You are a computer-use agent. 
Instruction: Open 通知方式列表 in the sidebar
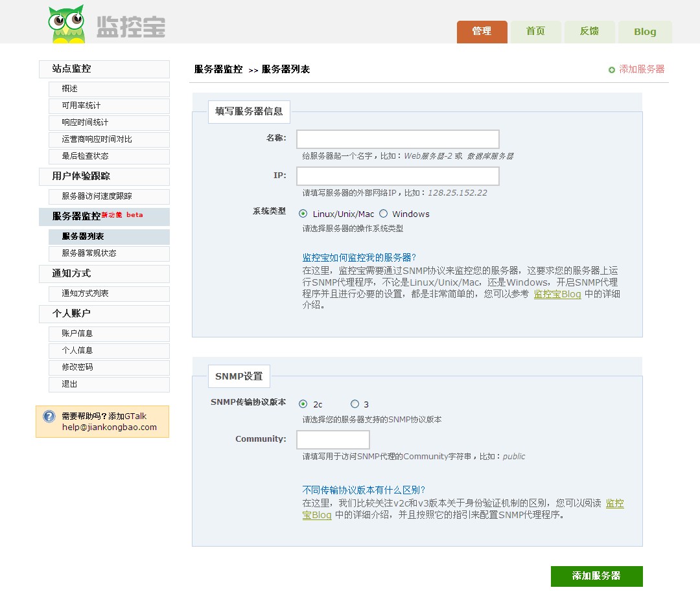pos(109,294)
